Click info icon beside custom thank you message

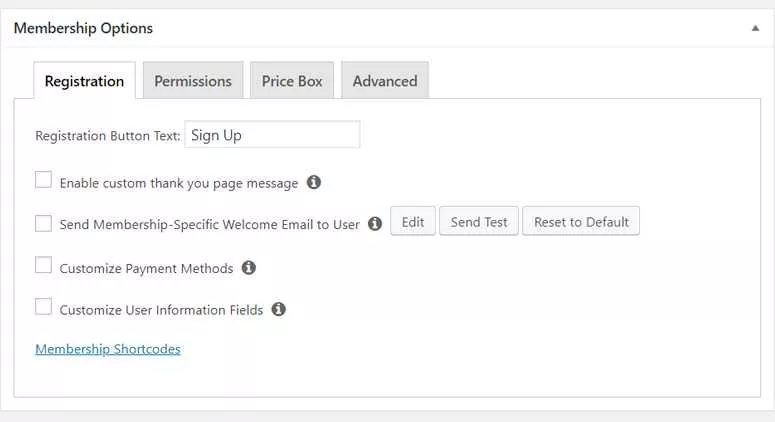click(314, 183)
